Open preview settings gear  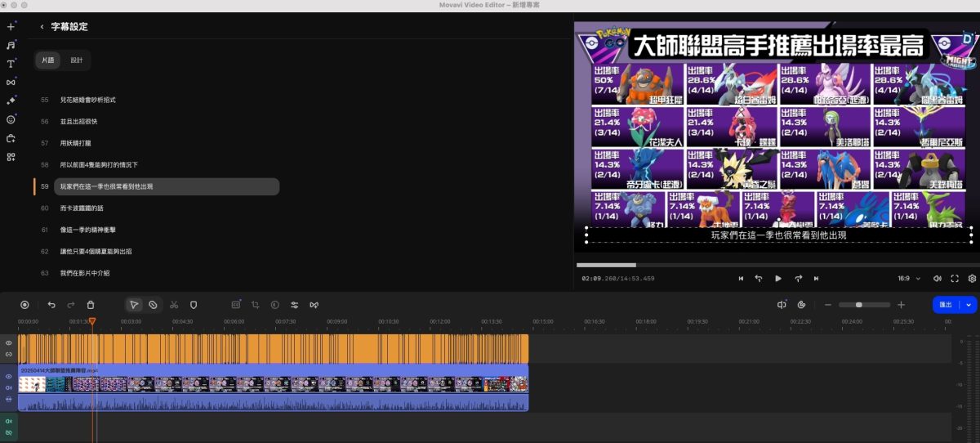pyautogui.click(x=972, y=279)
